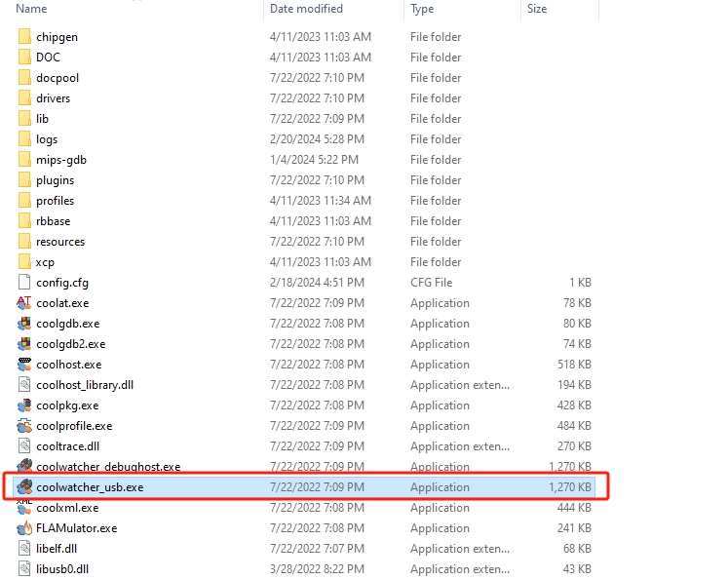Image resolution: width=728 pixels, height=579 pixels.
Task: Click the coolgdb.exe icon
Action: pyautogui.click(x=25, y=324)
